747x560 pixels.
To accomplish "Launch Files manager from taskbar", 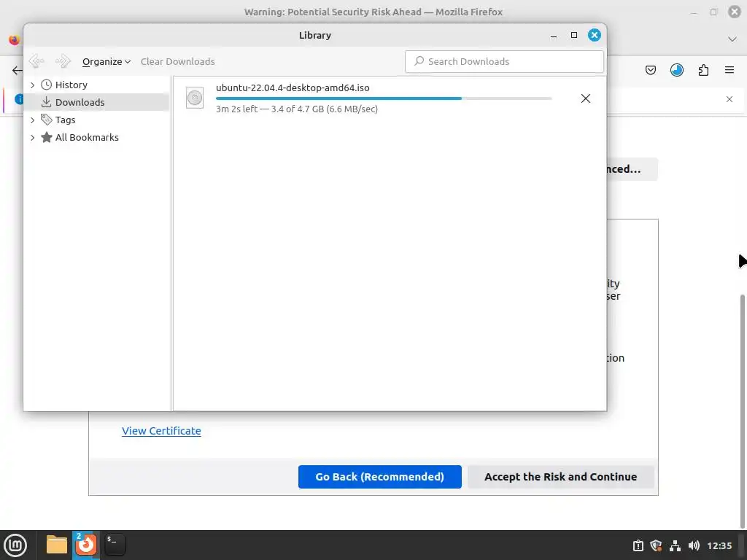I will click(x=57, y=544).
